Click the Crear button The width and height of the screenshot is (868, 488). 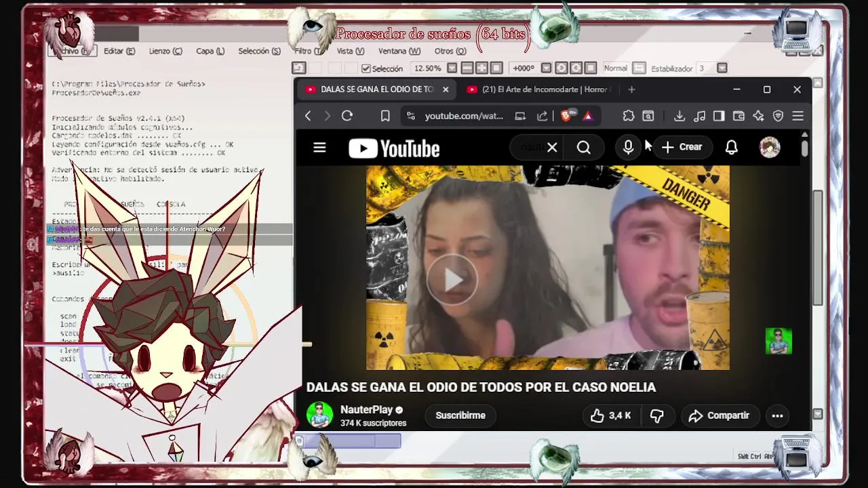[682, 147]
